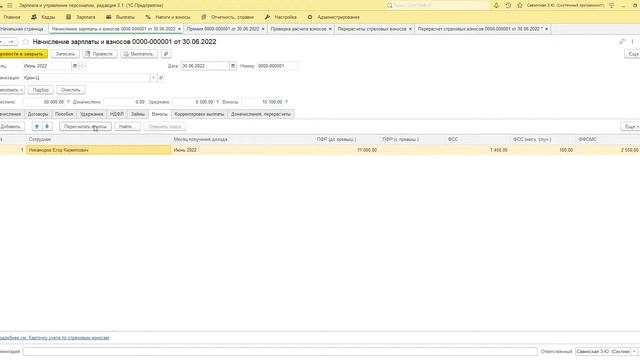Screen dimensions: 640x360
Task: Open the vertical dots form menu
Action: click(633, 42)
